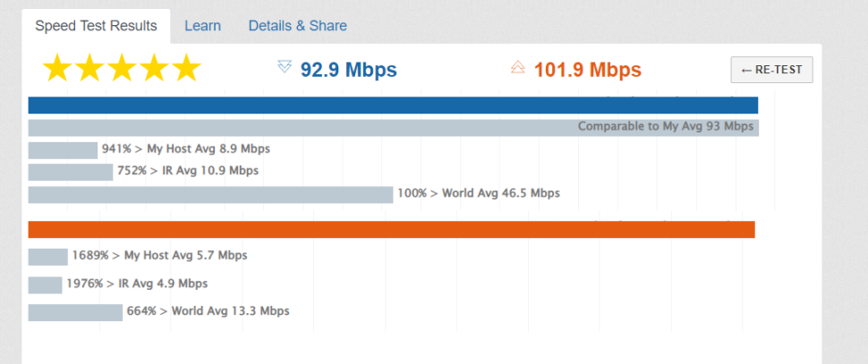Click the first gold rating star
This screenshot has height=364, width=868.
(57, 69)
